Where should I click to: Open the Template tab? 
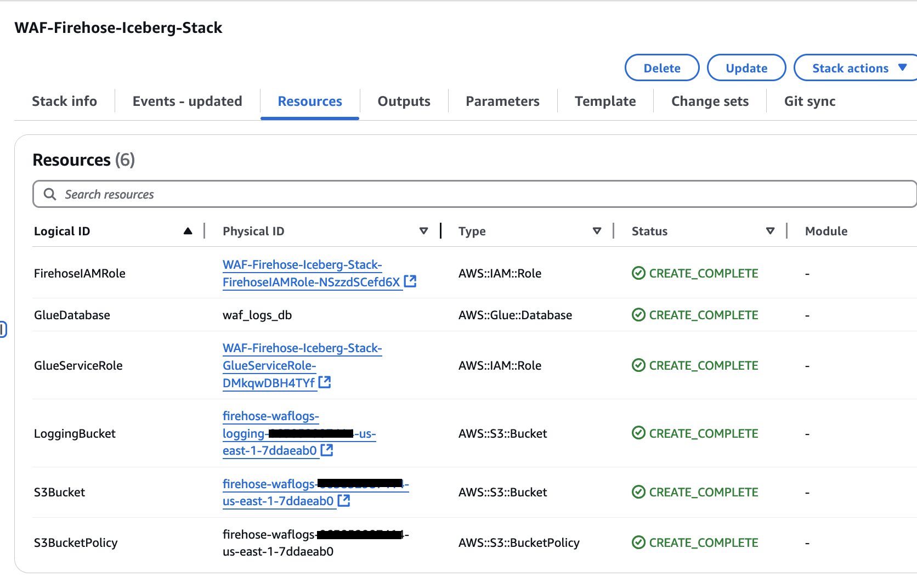coord(605,101)
